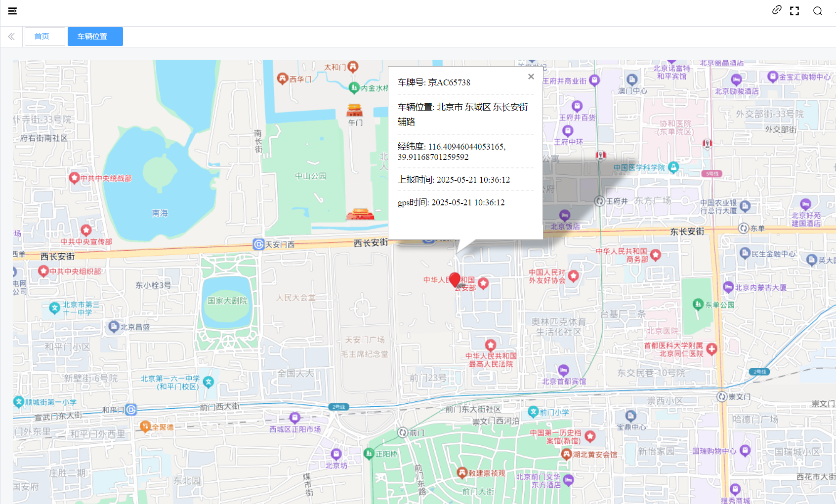The width and height of the screenshot is (836, 504).
Task: Click the 毛主席纪念堂 map label
Action: click(365, 354)
